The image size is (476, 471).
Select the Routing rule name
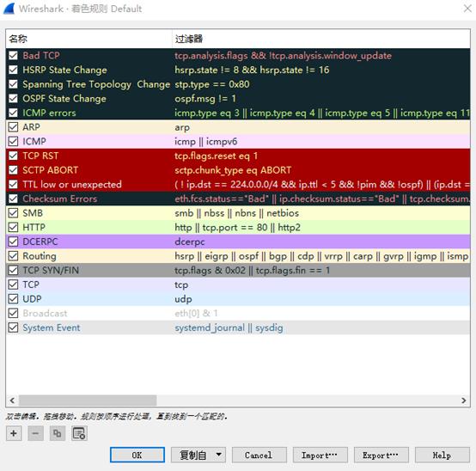click(x=40, y=255)
